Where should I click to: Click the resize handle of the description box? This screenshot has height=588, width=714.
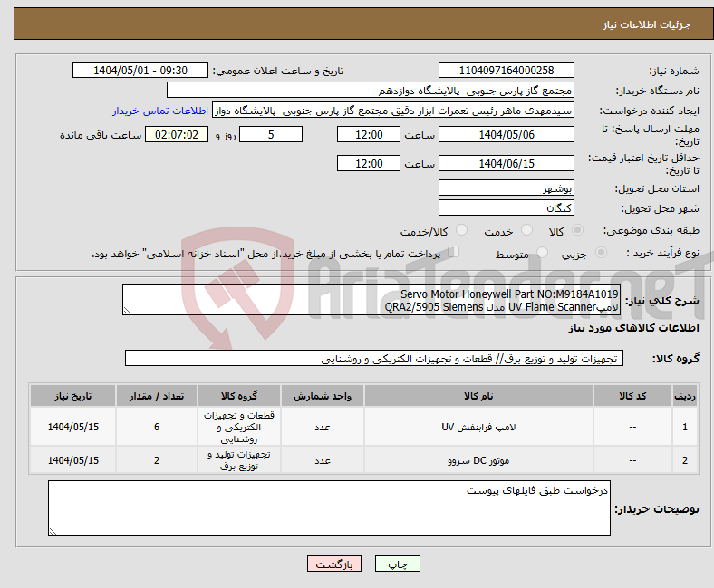pyautogui.click(x=127, y=311)
